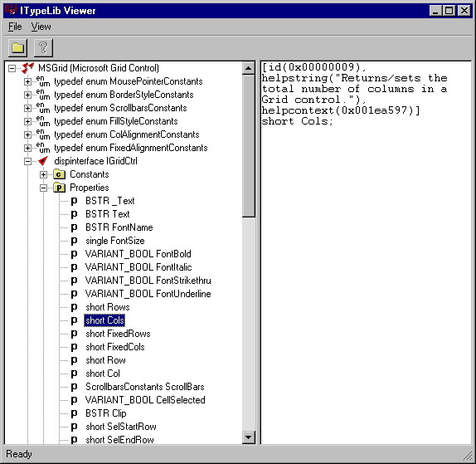Screen dimensions: 476x464
Task: Click the tree scrollbar up arrow
Action: click(x=248, y=68)
